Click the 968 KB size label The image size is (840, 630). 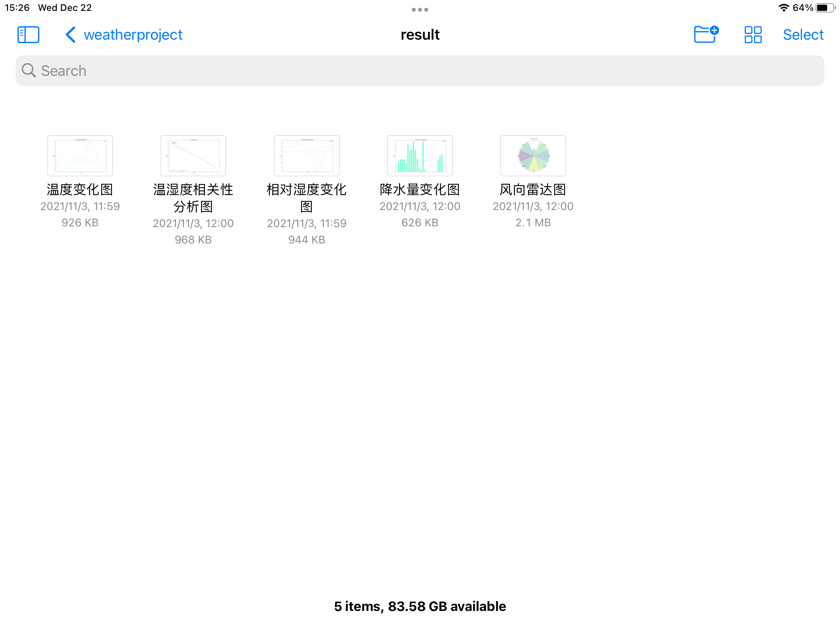pyautogui.click(x=193, y=240)
